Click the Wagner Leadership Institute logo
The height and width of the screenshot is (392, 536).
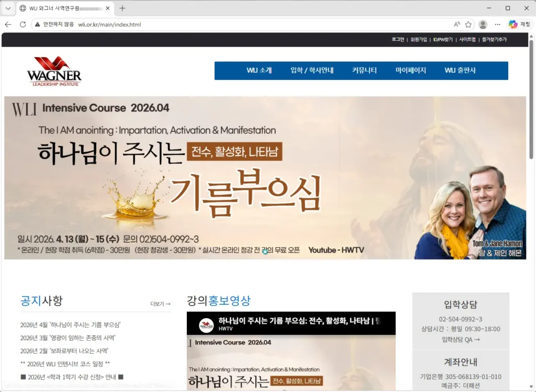[x=54, y=71]
